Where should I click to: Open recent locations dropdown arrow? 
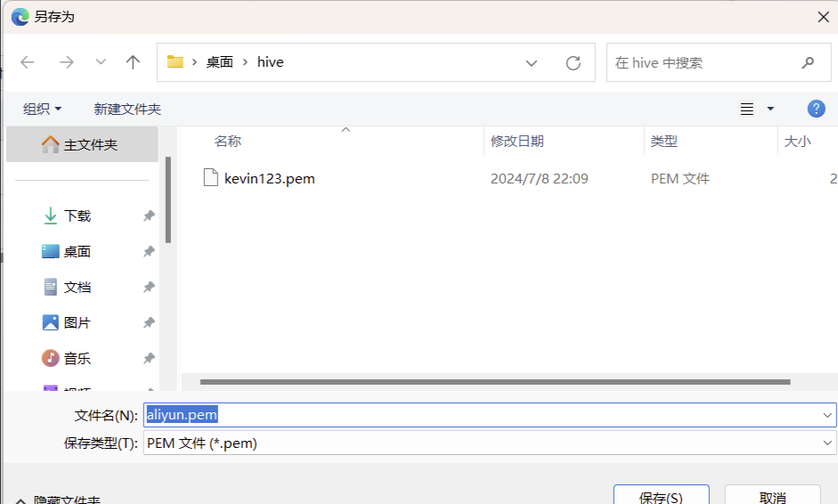coord(101,62)
